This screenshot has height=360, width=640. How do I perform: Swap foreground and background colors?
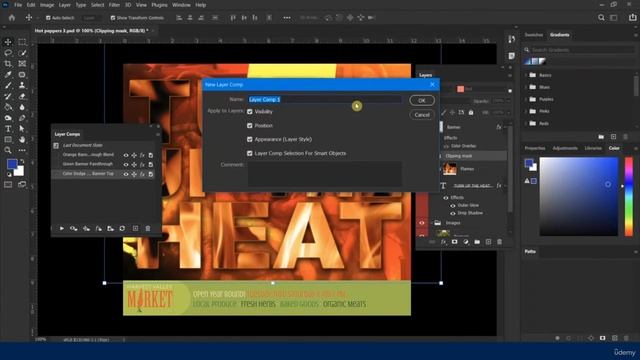22,161
